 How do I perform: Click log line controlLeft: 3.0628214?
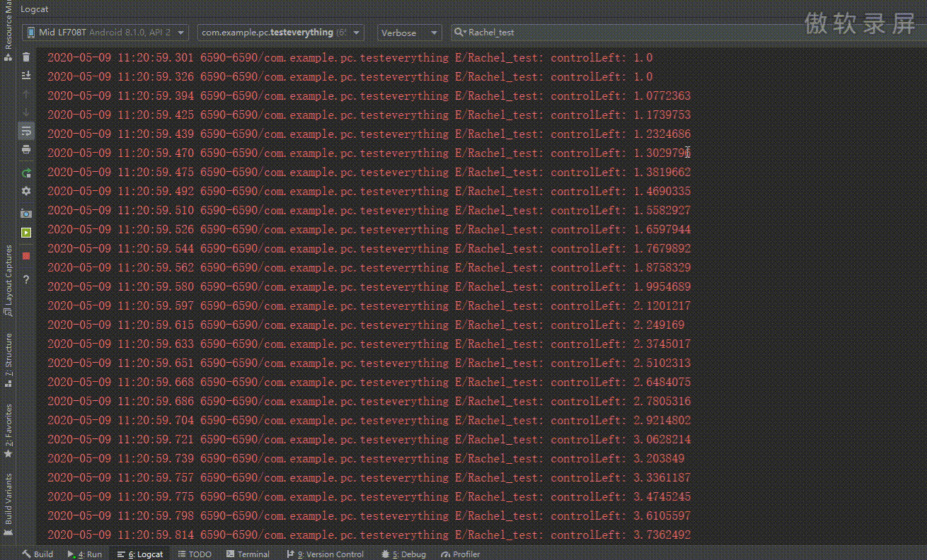[x=369, y=439]
